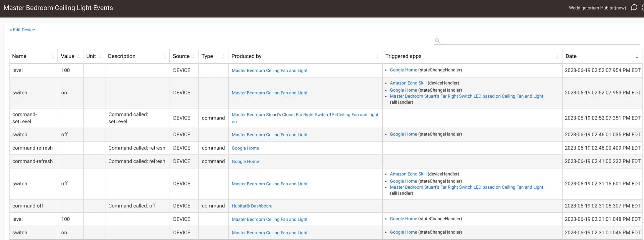Sort by Triggered apps column arrows
Viewport: 644px width, 240px height.
click(x=557, y=56)
